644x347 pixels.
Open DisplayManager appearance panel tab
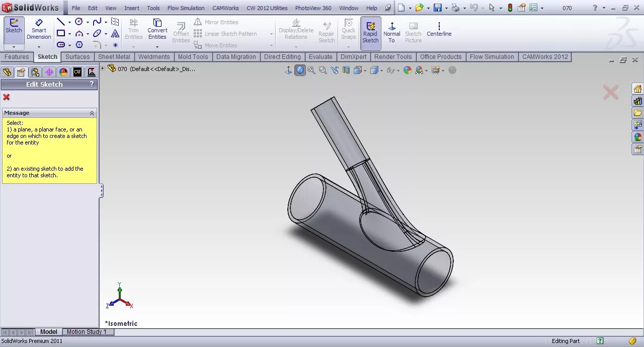click(x=63, y=72)
